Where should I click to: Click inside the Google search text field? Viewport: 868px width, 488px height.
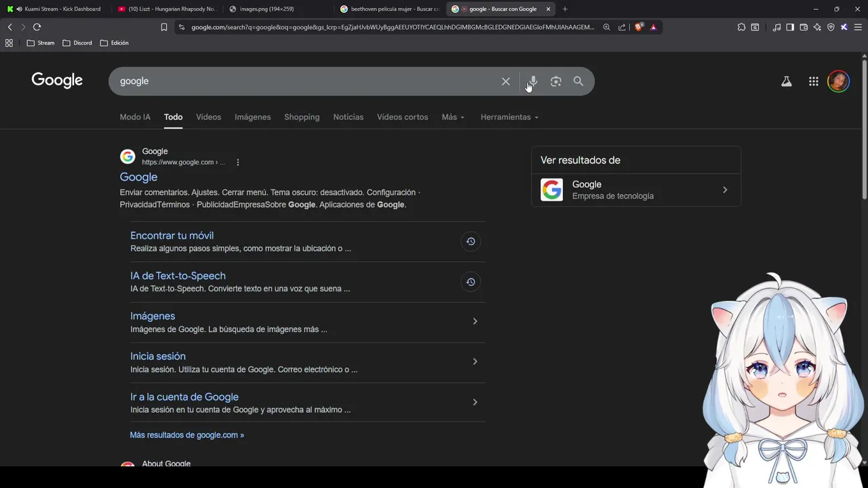pyautogui.click(x=305, y=81)
